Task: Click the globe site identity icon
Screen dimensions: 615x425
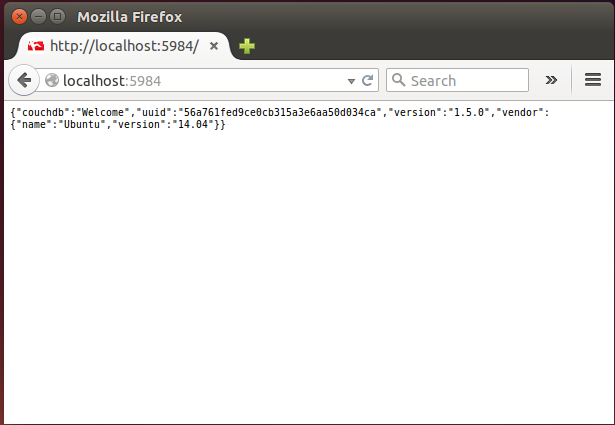Action: (52, 80)
